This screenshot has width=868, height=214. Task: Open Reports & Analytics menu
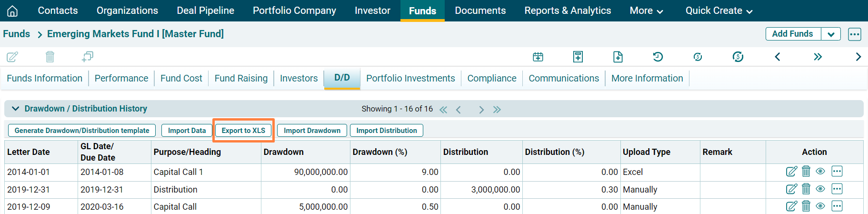tap(568, 10)
